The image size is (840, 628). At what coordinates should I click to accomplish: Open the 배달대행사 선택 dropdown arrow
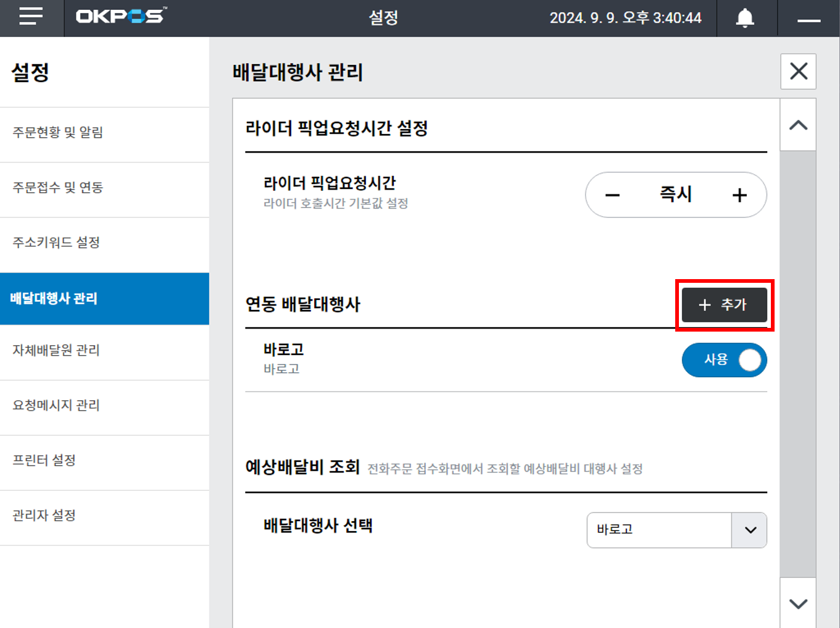(750, 530)
